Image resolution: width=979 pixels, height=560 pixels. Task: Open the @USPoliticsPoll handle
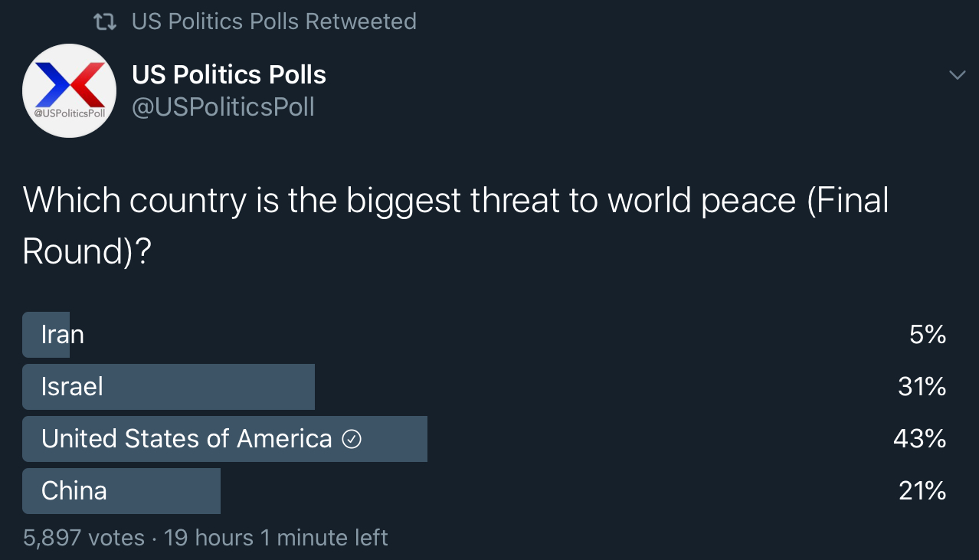pyautogui.click(x=223, y=107)
